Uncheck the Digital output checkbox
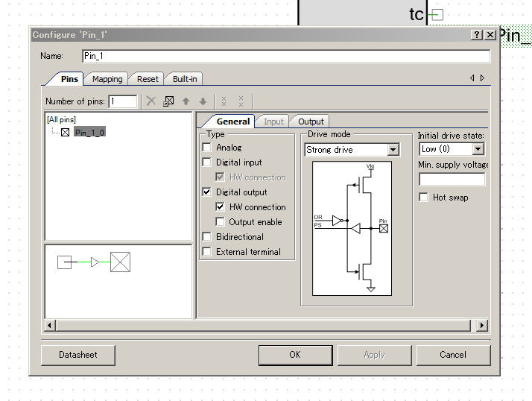 pos(206,192)
